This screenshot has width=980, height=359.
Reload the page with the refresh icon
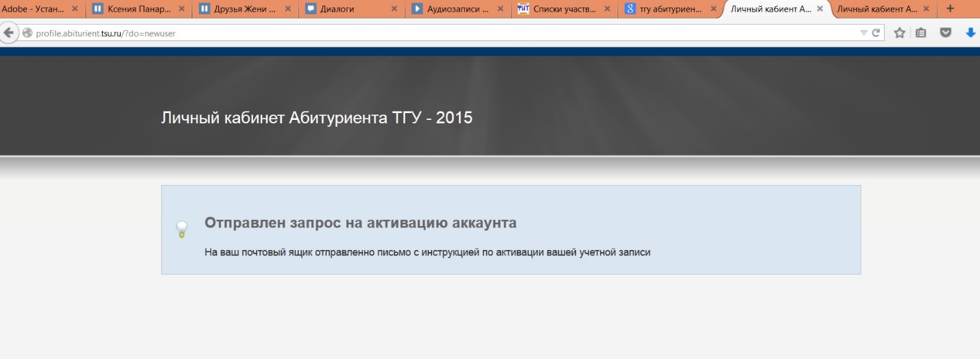click(876, 33)
